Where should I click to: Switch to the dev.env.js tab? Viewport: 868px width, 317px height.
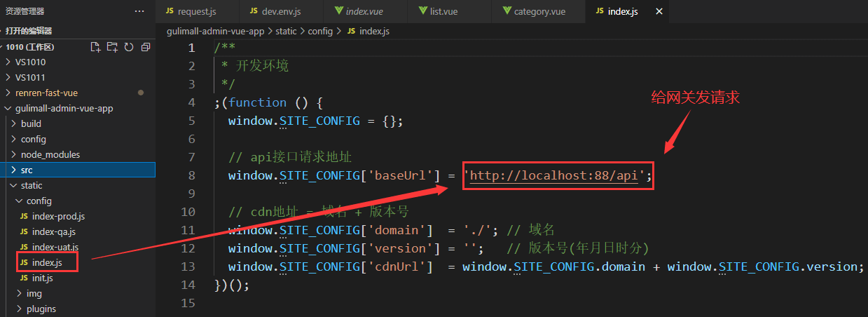point(281,12)
